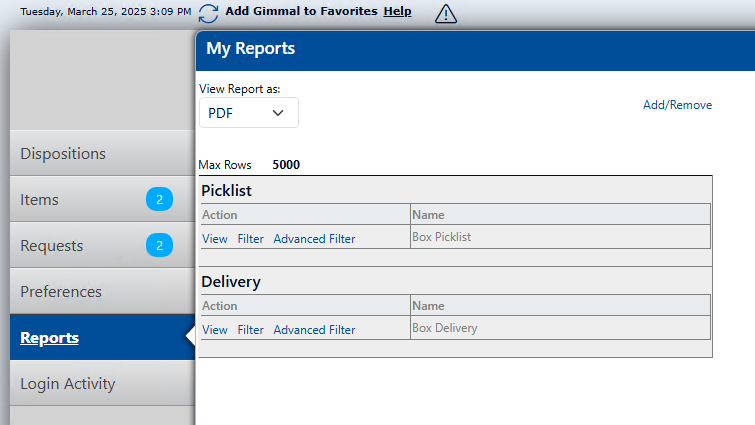
Task: View the Box Picklist report
Action: [215, 239]
